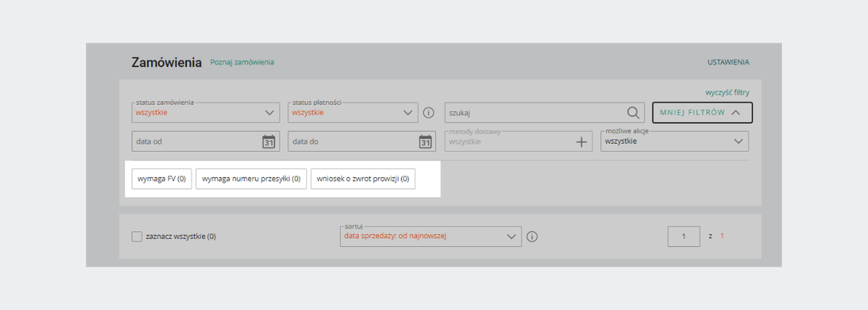Image resolution: width=868 pixels, height=310 pixels.
Task: Select 'wniosek o zwrot prowizji (0)' chip
Action: point(362,178)
